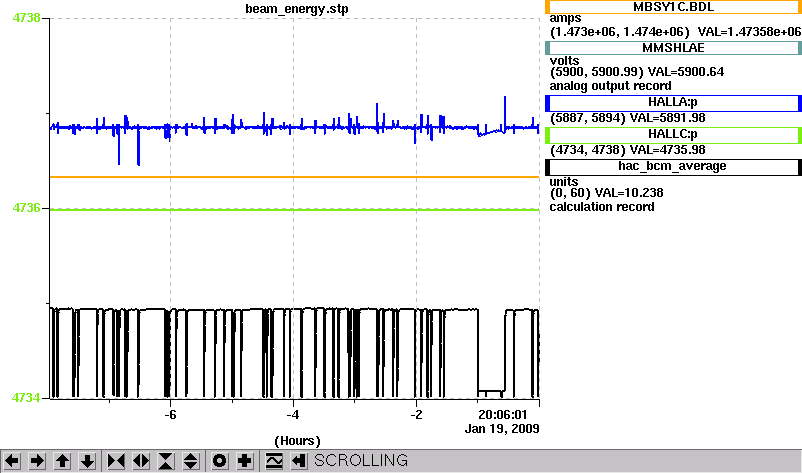Click the 'analog output record' description

coord(610,86)
